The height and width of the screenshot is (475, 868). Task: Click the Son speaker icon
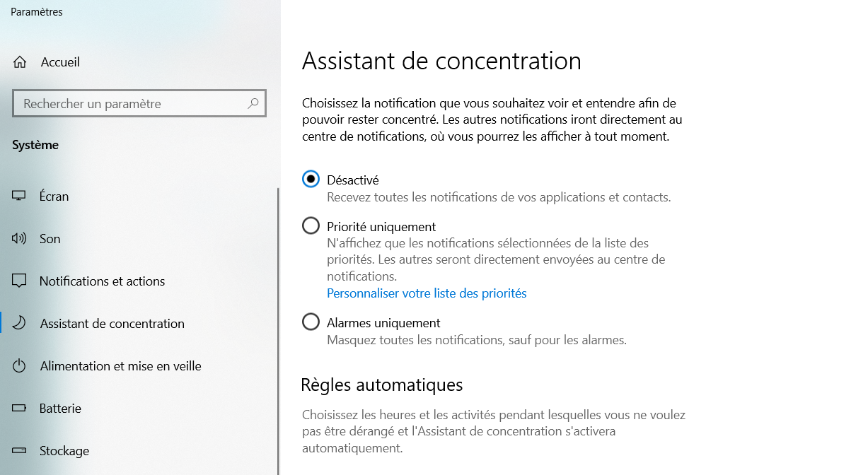19,239
